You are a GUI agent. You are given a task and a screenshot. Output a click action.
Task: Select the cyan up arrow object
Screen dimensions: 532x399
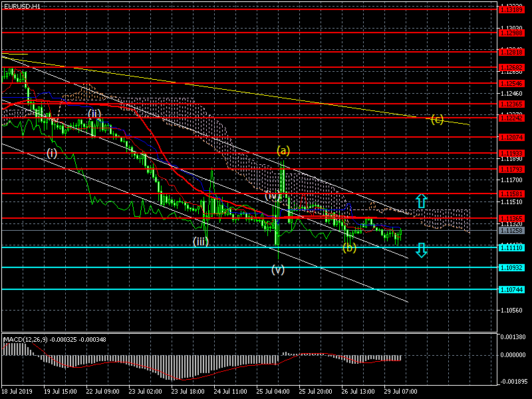422,201
